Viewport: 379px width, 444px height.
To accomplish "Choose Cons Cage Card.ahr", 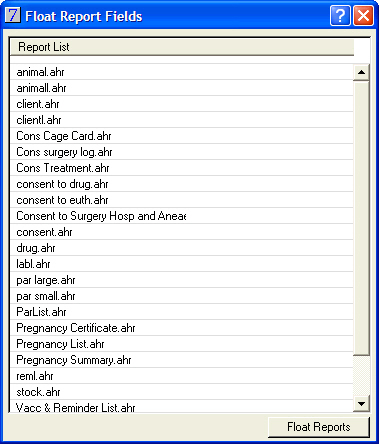I will (x=182, y=136).
